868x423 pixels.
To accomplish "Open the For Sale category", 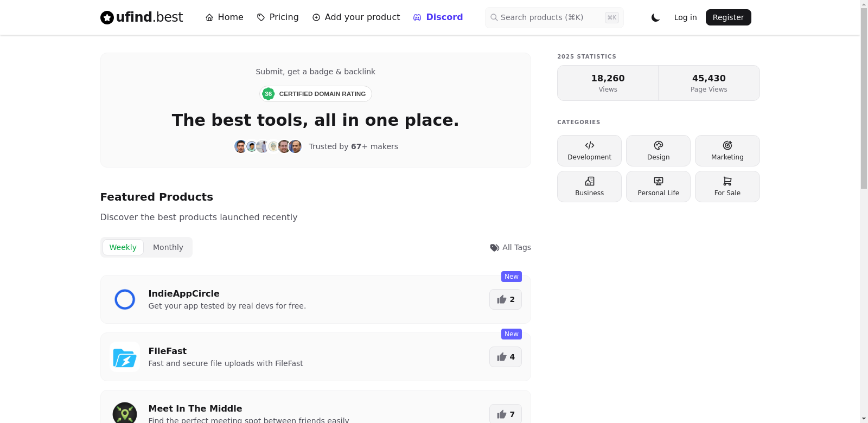I will click(x=727, y=187).
